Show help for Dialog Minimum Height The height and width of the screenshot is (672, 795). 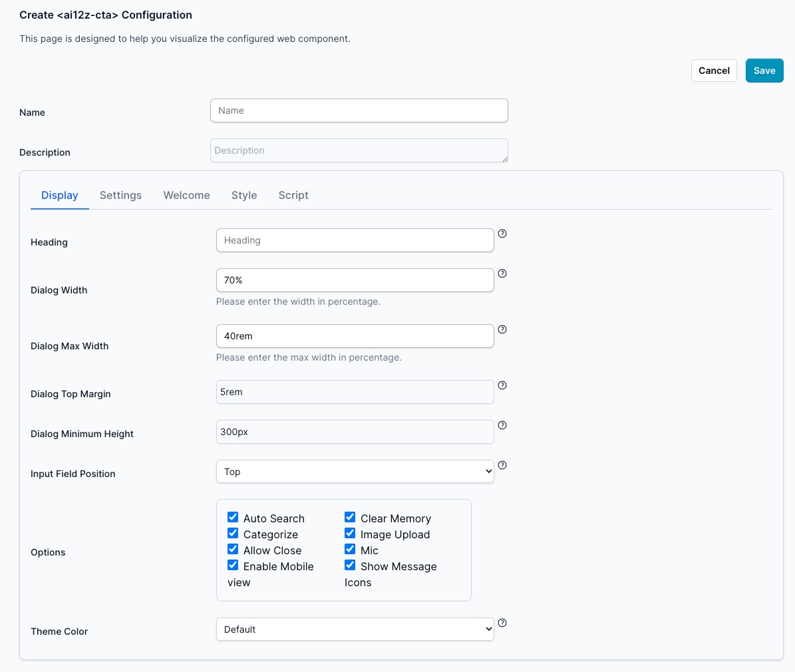point(502,425)
